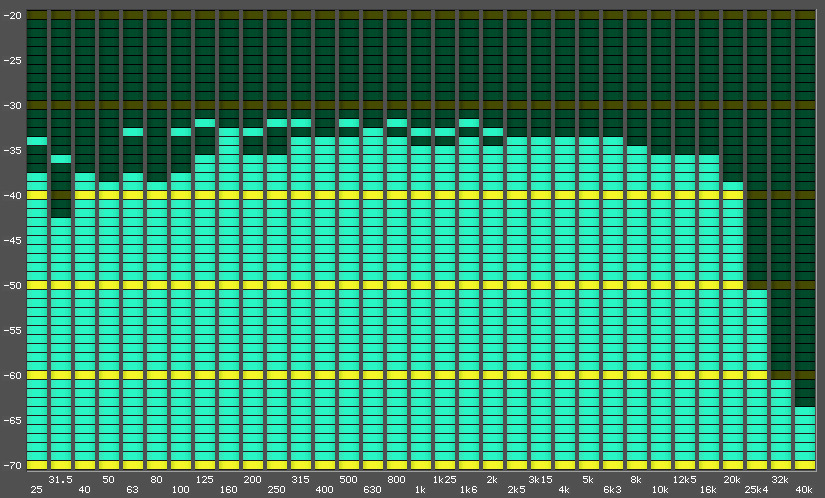Click the -65 dB scale label
Viewport: 825px width, 498px height.
(x=13, y=420)
